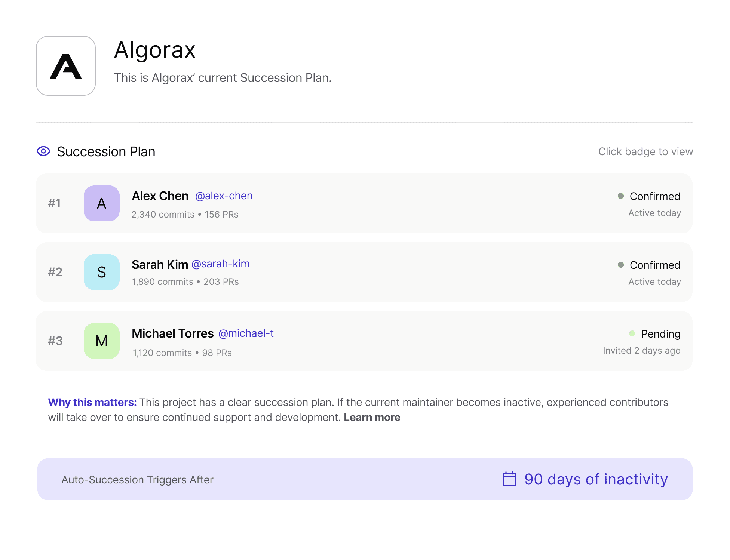Click the Pending status for Michael Torres
730x560 pixels.
coord(660,334)
